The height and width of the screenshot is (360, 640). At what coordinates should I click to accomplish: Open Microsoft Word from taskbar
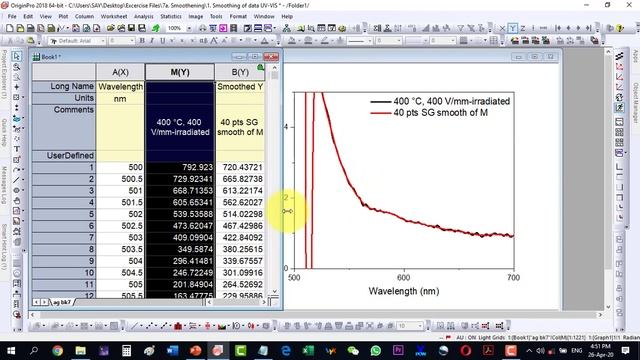pyautogui.click(x=172, y=351)
